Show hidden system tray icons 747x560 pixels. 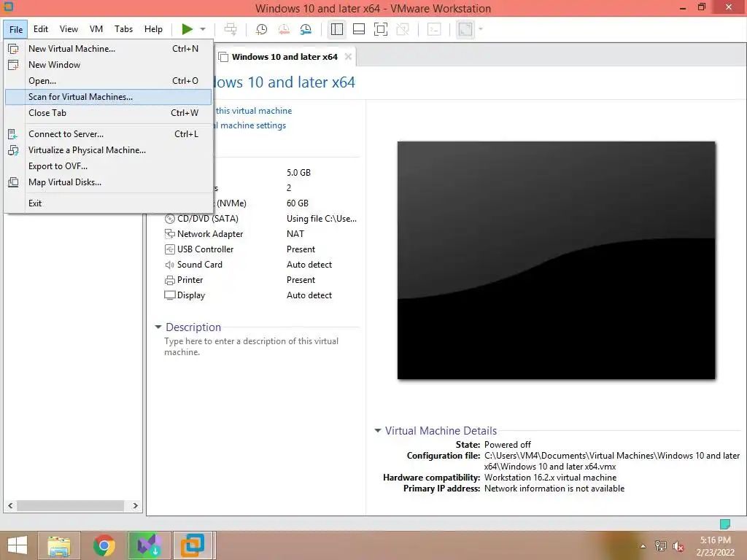643,546
